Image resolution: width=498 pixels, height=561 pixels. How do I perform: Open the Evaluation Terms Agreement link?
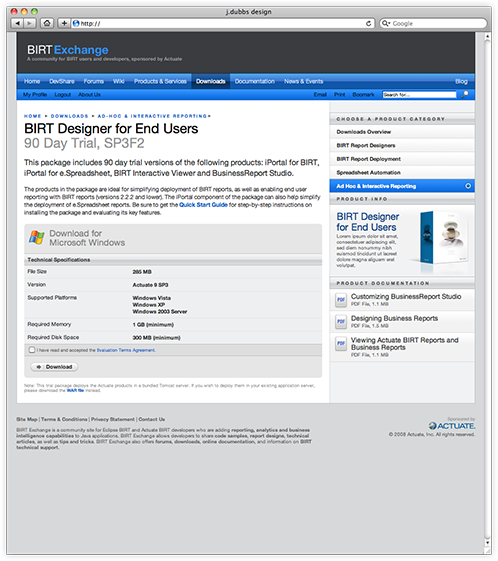(126, 350)
